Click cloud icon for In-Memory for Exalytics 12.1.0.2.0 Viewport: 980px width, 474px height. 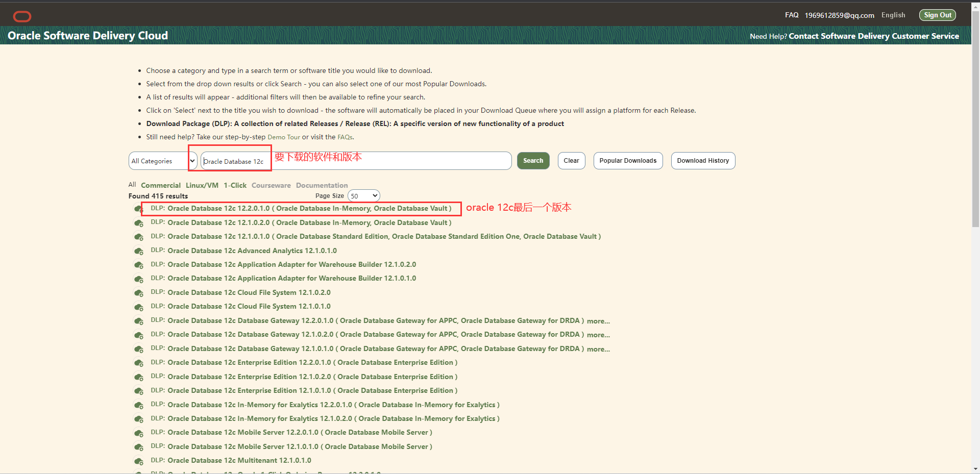138,419
